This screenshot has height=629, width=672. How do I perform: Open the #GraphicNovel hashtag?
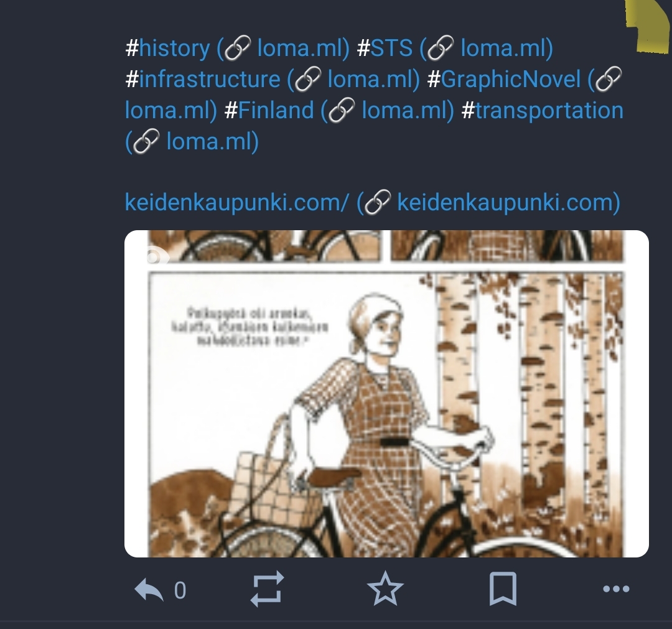pyautogui.click(x=504, y=79)
